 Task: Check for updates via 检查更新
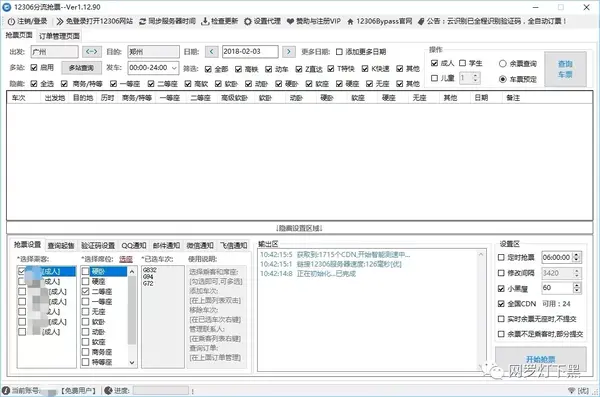(220, 21)
